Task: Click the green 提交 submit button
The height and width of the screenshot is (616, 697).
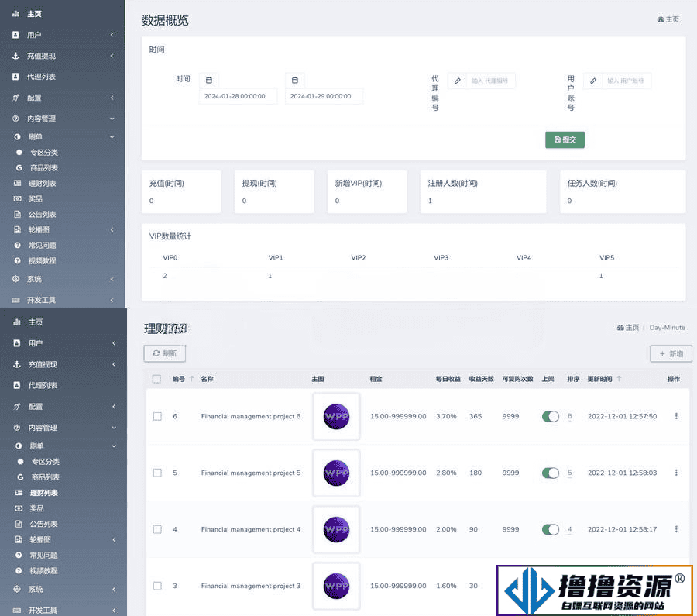Action: coord(565,139)
